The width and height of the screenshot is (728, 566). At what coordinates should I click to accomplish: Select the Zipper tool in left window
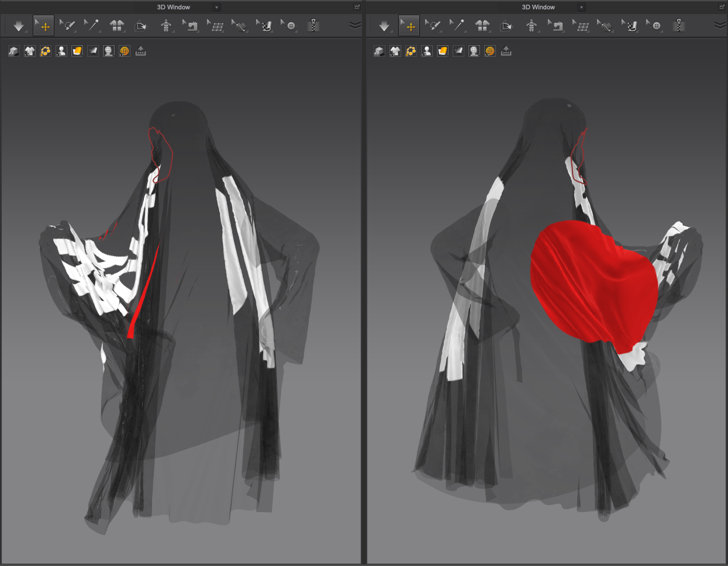(313, 26)
